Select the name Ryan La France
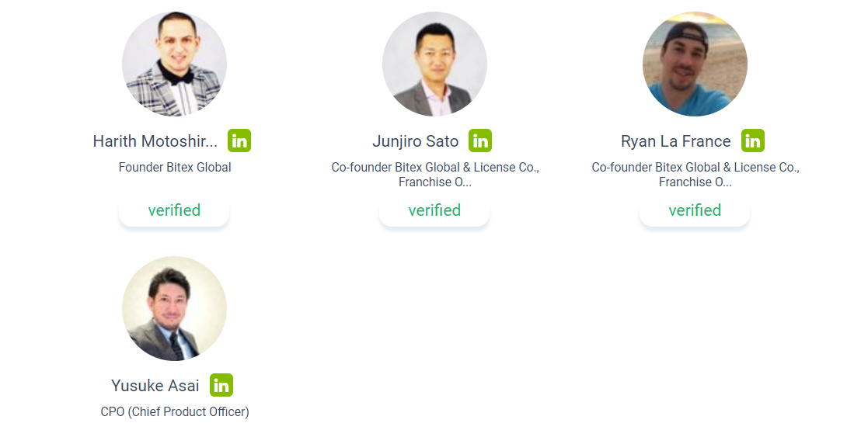Viewport: 868px width, 444px height. (675, 141)
